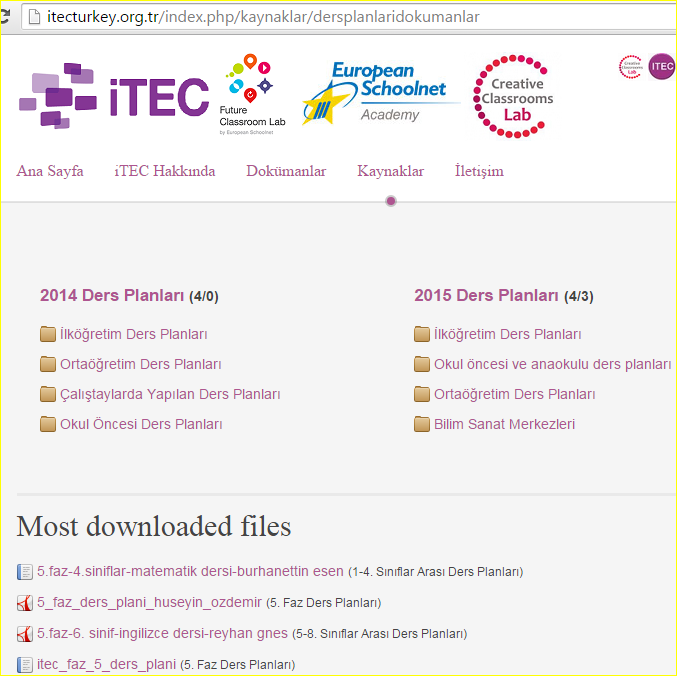Click the Creative Classrooms Lab logo
Image resolution: width=677 pixels, height=676 pixels.
(x=513, y=96)
